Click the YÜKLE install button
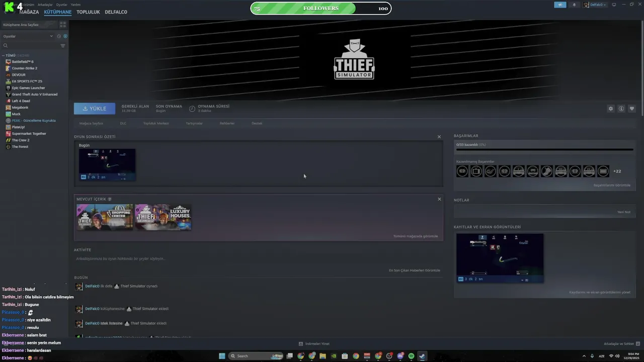The width and height of the screenshot is (644, 362). [95, 109]
